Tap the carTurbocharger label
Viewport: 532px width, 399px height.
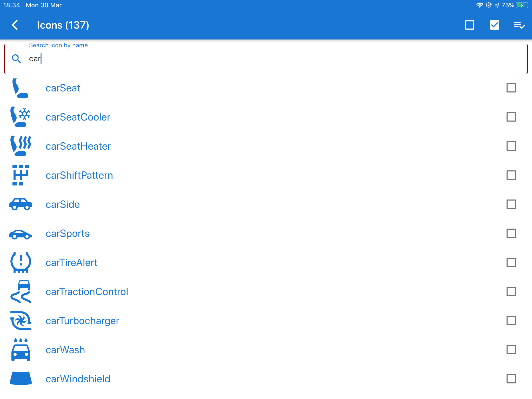point(82,321)
